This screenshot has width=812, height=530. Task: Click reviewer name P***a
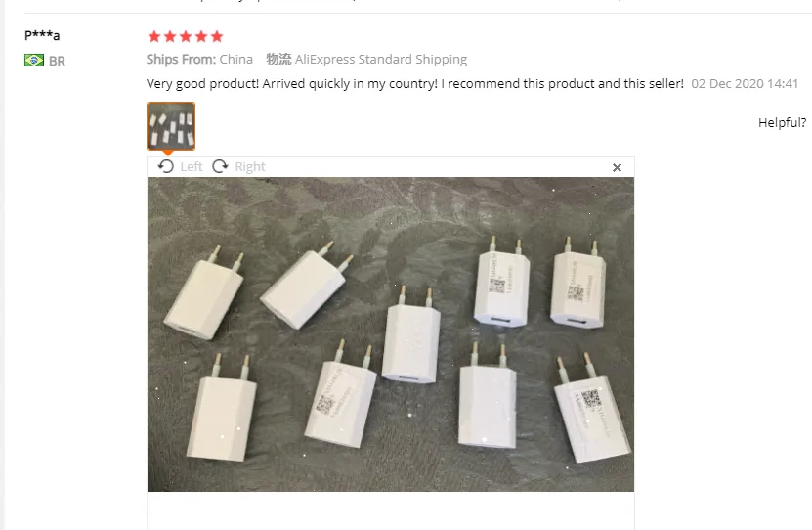tap(42, 35)
